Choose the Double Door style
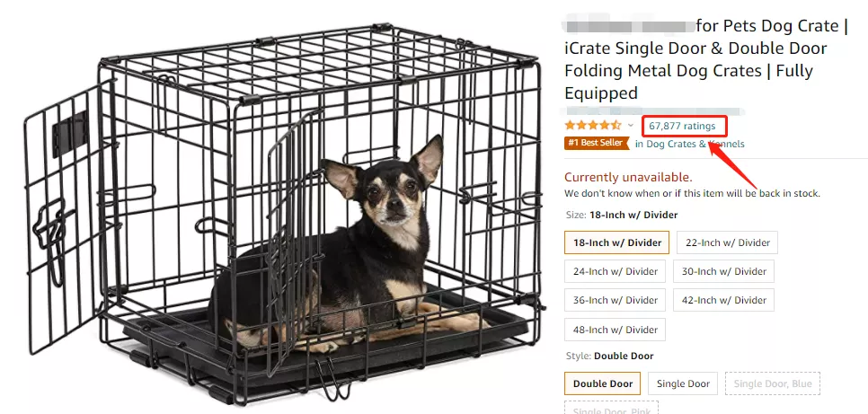868x414 pixels. coord(602,383)
